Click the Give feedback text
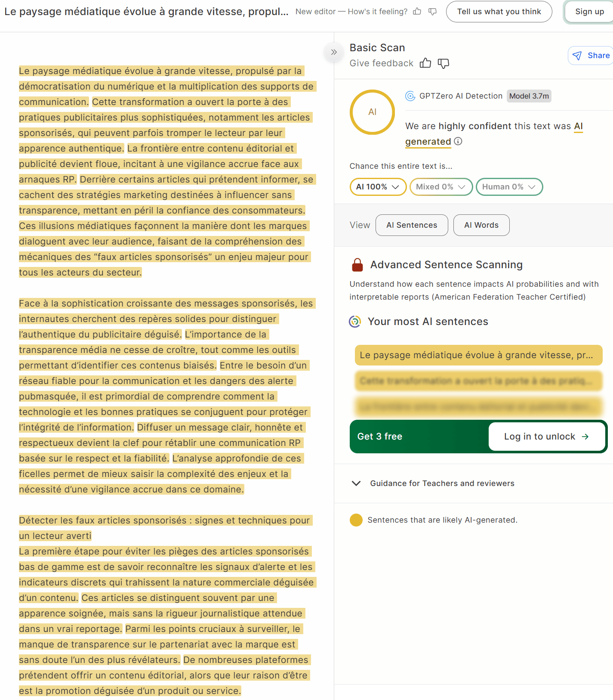This screenshot has height=700, width=613. (381, 63)
